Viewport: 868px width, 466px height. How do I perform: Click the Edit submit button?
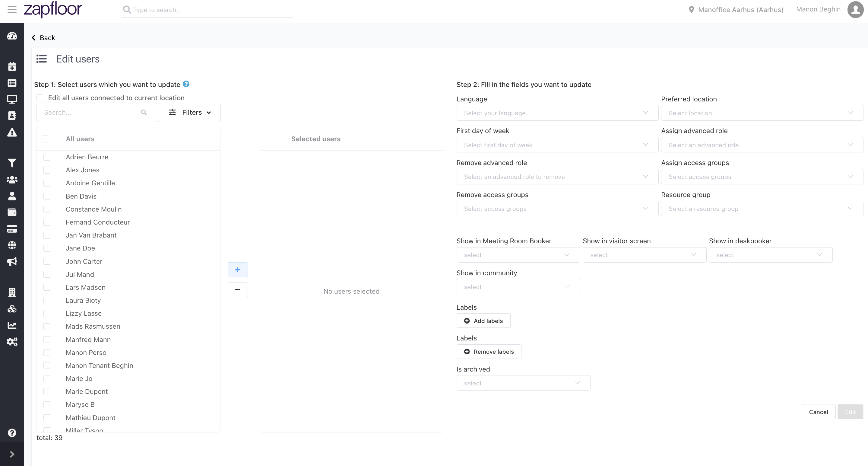850,412
